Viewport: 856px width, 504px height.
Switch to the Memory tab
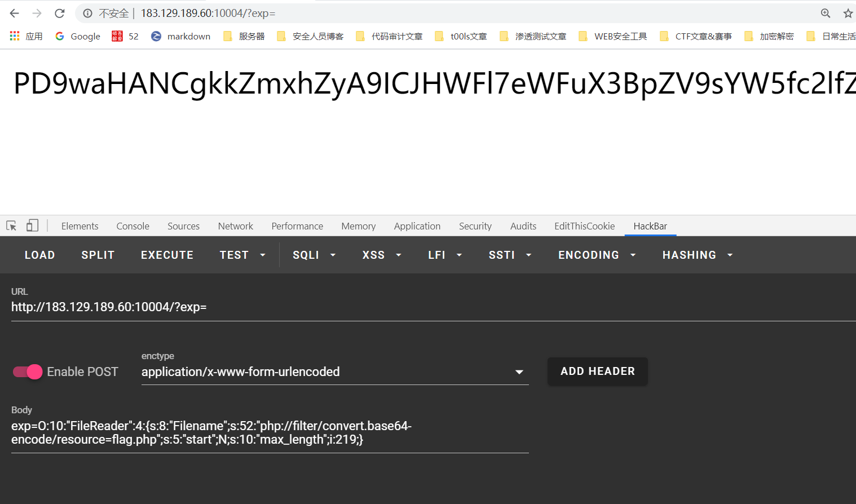click(x=358, y=226)
